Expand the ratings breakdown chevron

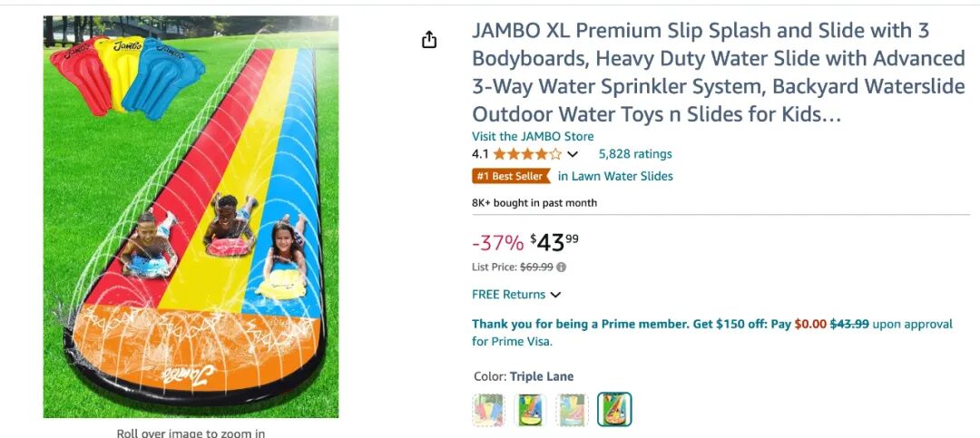click(x=573, y=154)
